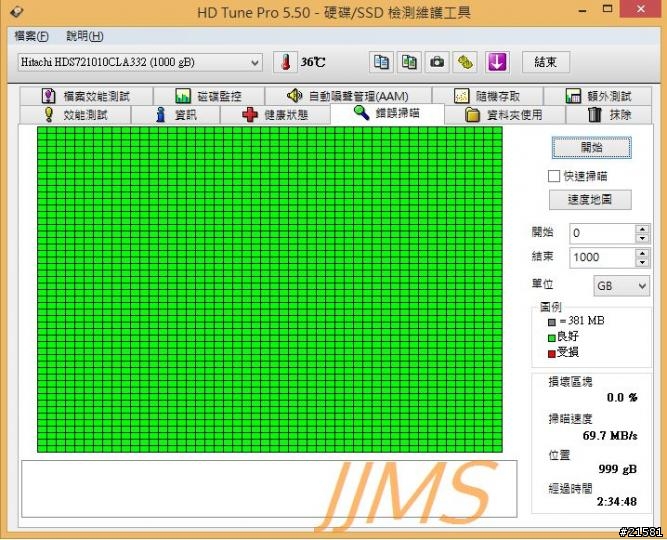Switch to the 隨機存取 tab
Screen dimensions: 667x540
click(x=487, y=96)
